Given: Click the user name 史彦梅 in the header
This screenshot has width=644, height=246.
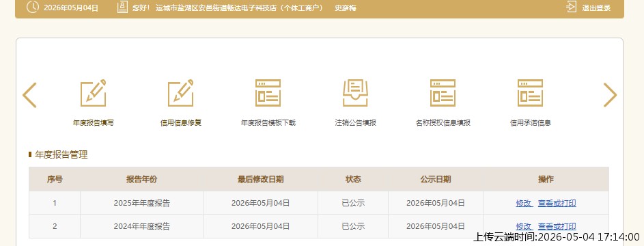Looking at the screenshot, I should [346, 8].
